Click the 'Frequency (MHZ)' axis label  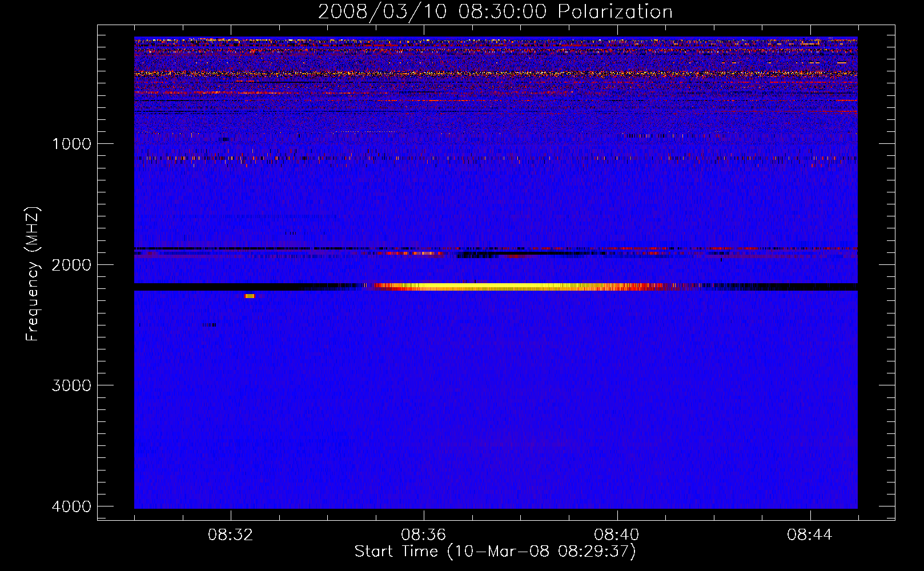point(33,275)
